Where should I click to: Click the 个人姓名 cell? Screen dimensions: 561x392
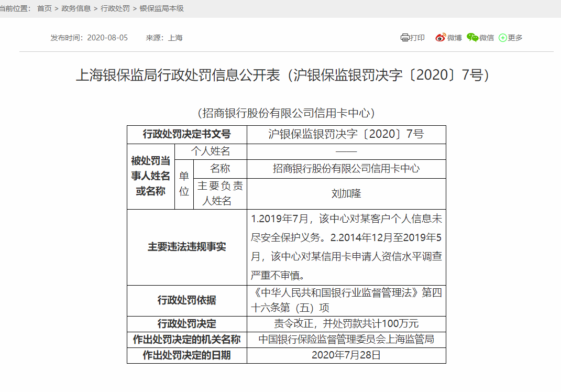(211, 151)
